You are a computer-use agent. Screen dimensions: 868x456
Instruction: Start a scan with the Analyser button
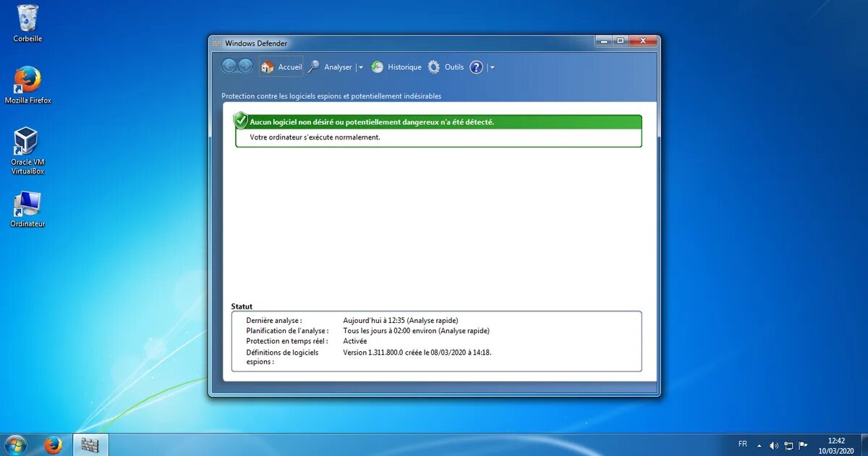coord(330,67)
